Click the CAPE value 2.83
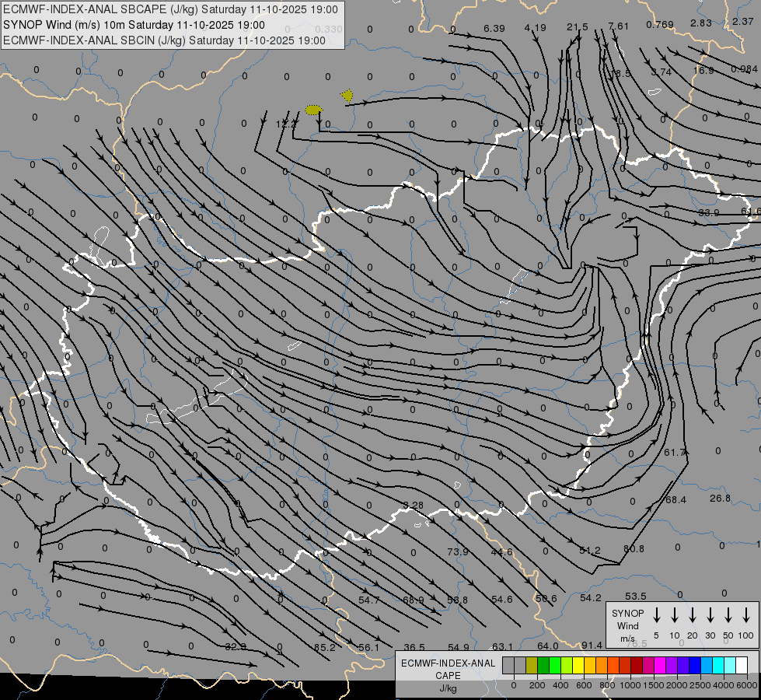 701,23
